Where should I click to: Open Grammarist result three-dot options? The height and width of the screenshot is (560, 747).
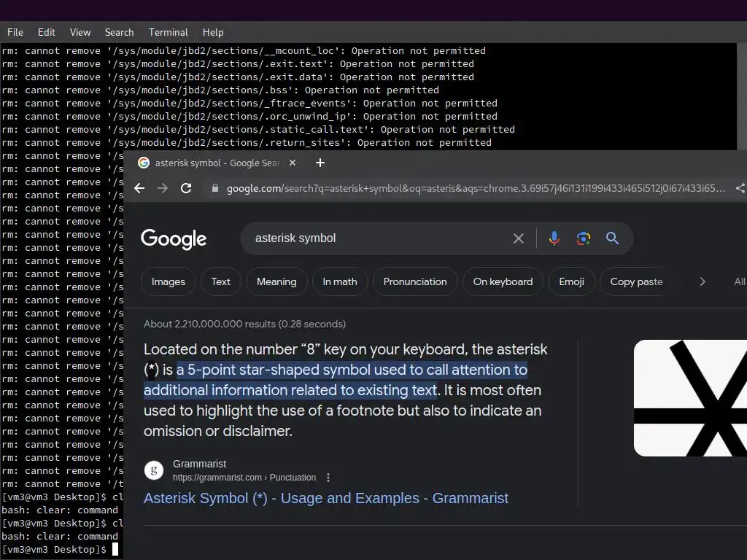coord(328,478)
